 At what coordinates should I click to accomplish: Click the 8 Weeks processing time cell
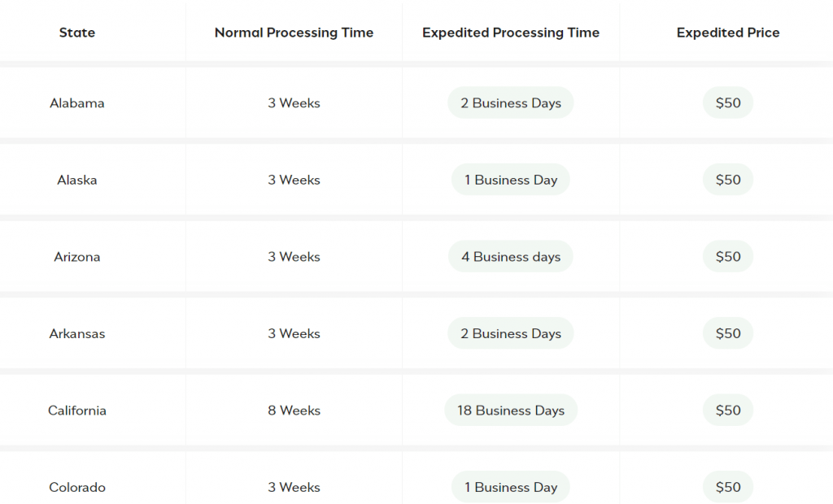tap(294, 411)
